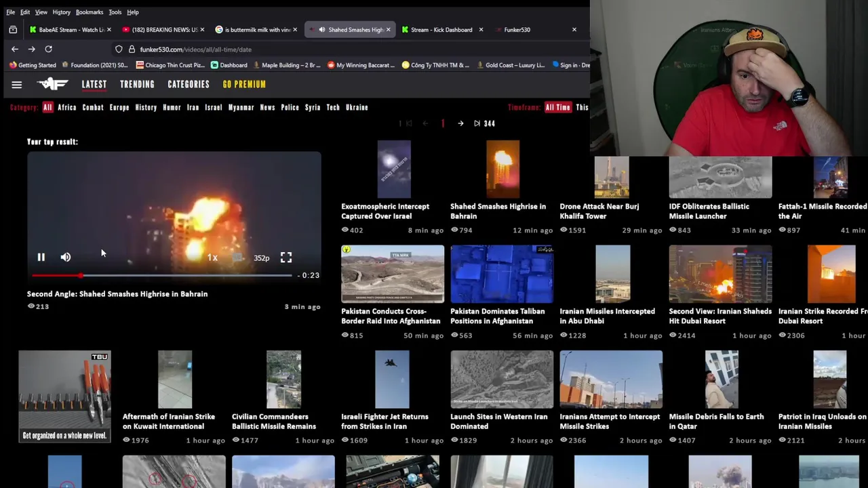Switch to buttermilk Google search tab

tap(257, 30)
